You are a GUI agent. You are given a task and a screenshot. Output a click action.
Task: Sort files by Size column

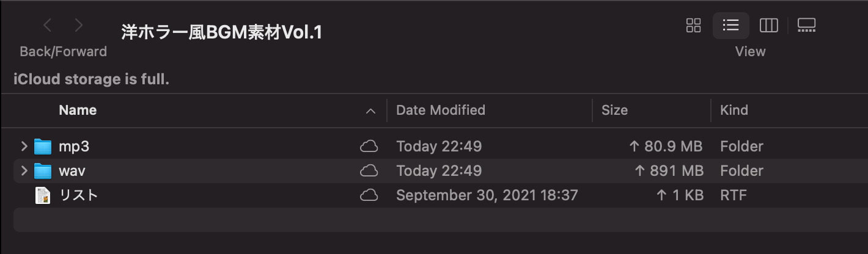[x=614, y=111]
